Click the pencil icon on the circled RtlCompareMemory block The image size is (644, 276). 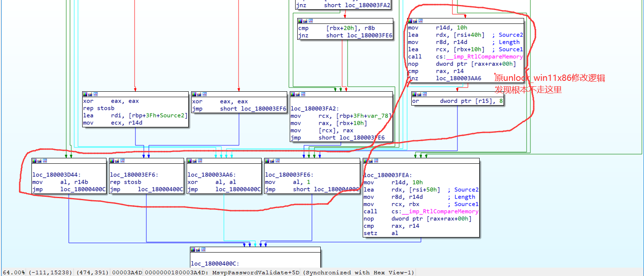(415, 21)
